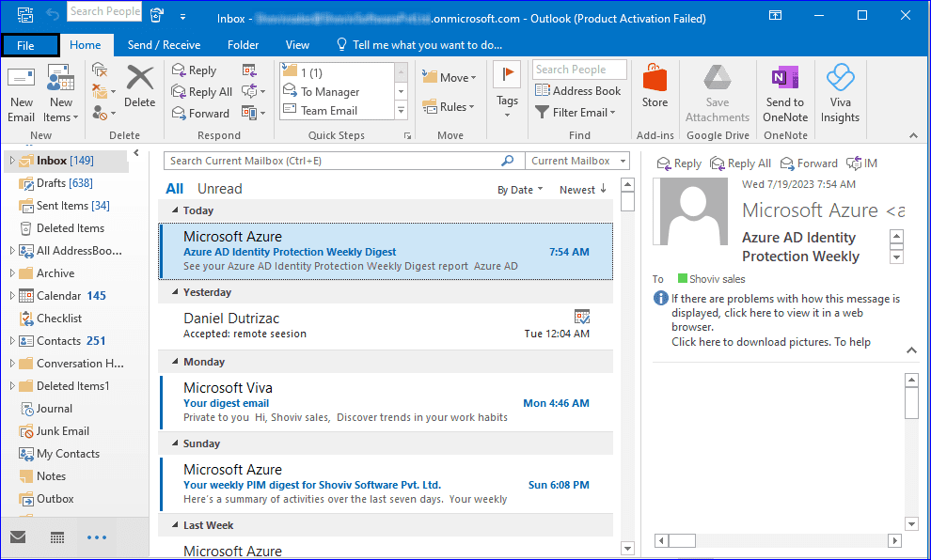Click the search magnifier icon in mailbox search
Viewport: 931px width, 560px height.
(507, 161)
